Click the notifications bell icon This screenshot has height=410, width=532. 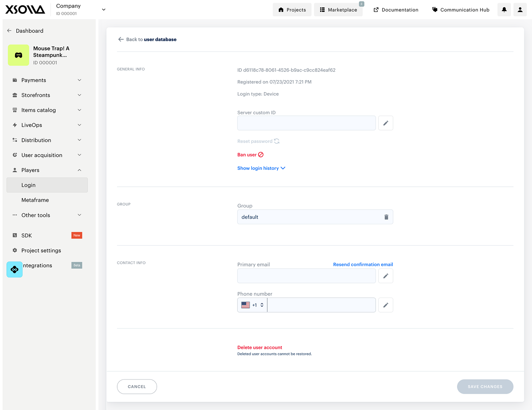click(504, 10)
